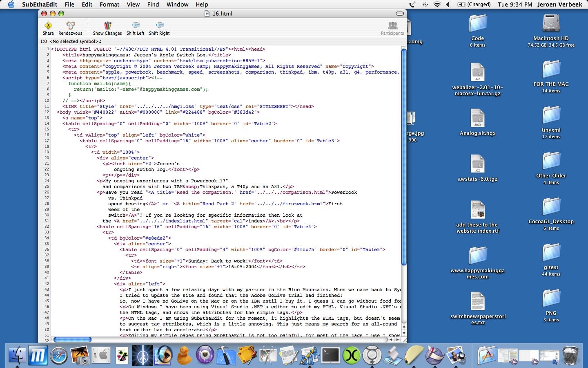Open the Applications folder in Dock
Image resolution: width=588 pixels, height=368 pixels.
pyautogui.click(x=486, y=355)
